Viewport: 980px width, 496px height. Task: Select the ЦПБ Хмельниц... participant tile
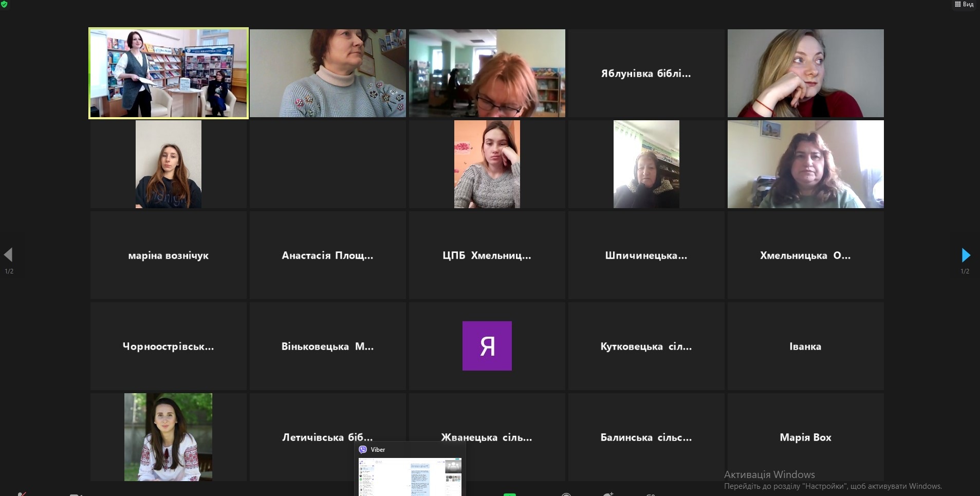487,255
